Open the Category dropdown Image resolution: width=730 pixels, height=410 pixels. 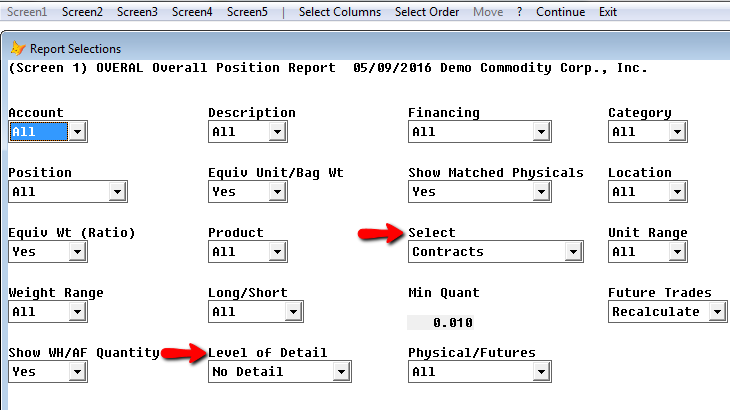677,132
